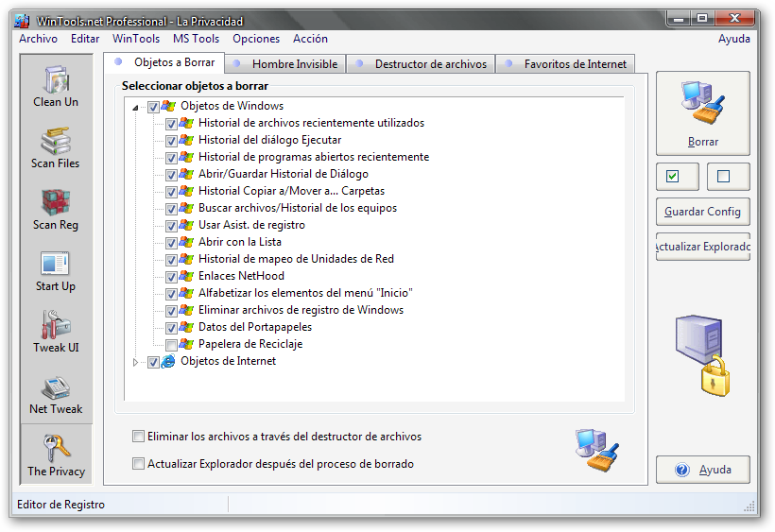Open the WinTools menu
775x532 pixels.
pos(136,39)
